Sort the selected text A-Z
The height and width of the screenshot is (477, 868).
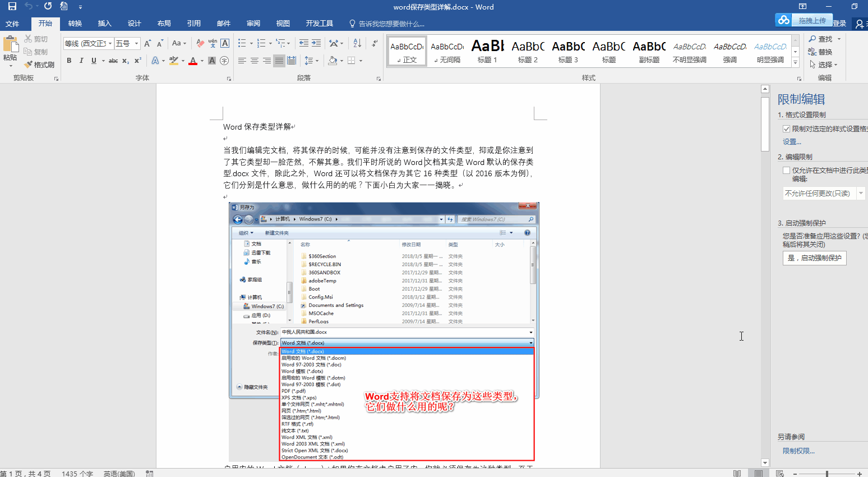coord(357,43)
